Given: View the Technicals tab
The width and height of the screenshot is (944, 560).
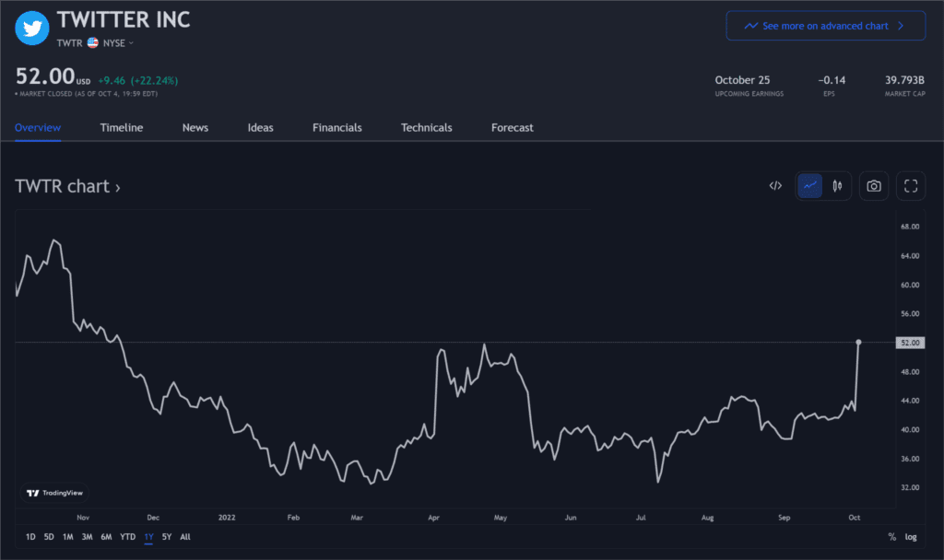Looking at the screenshot, I should (426, 127).
